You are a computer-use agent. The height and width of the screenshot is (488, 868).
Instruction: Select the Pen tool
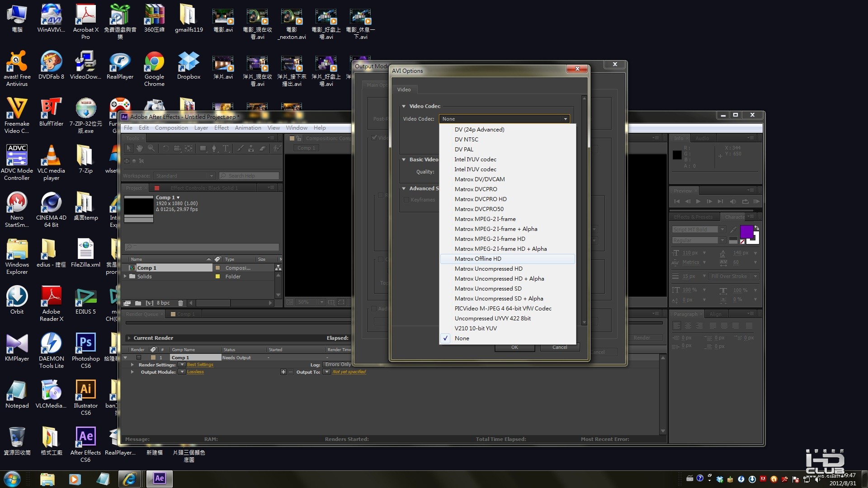coord(214,148)
